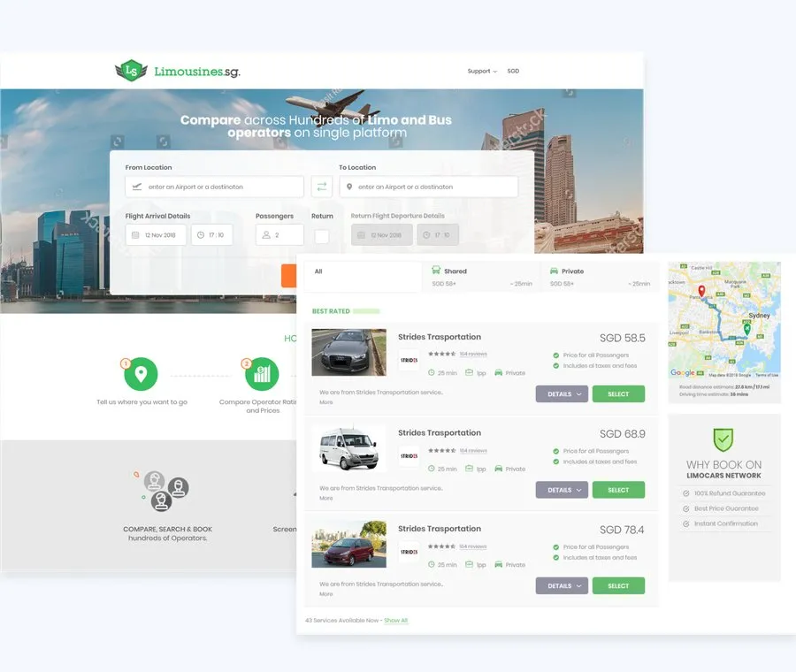Click the luggage icon on SGD 68.9 listing
This screenshot has width=796, height=672.
click(469, 469)
